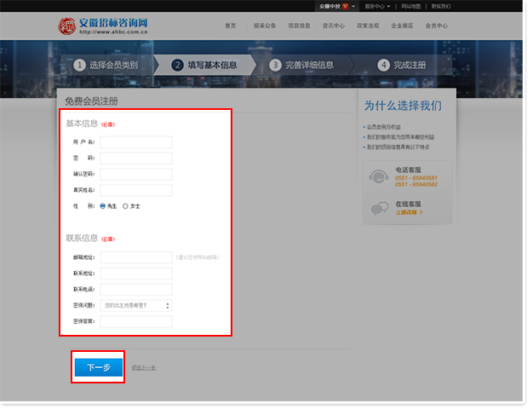The image size is (532, 409).
Task: Click step 1 circle 选择会员类别
Action: [x=79, y=65]
